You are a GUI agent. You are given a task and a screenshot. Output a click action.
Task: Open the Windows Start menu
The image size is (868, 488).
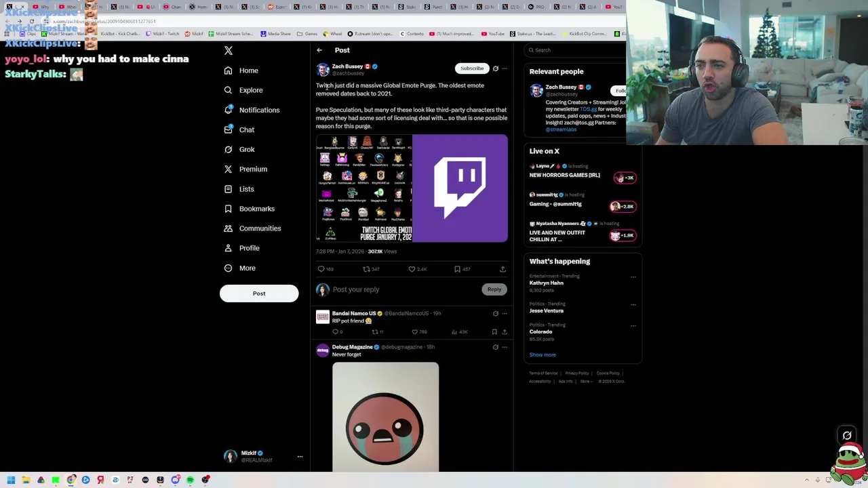tap(11, 480)
